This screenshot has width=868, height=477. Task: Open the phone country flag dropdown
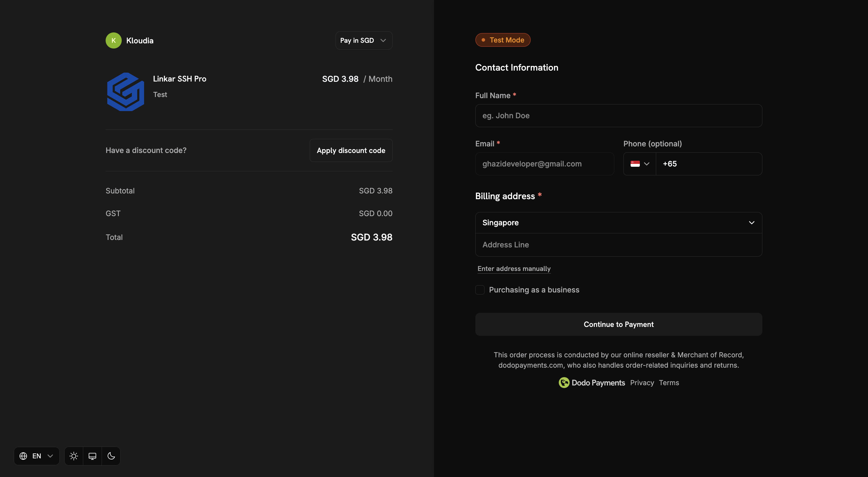pos(640,164)
